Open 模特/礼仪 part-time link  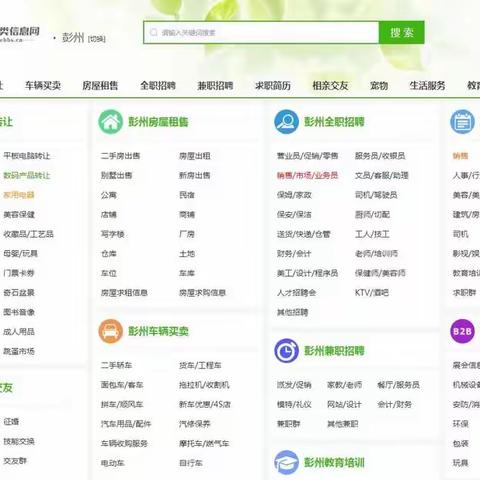click(x=294, y=404)
